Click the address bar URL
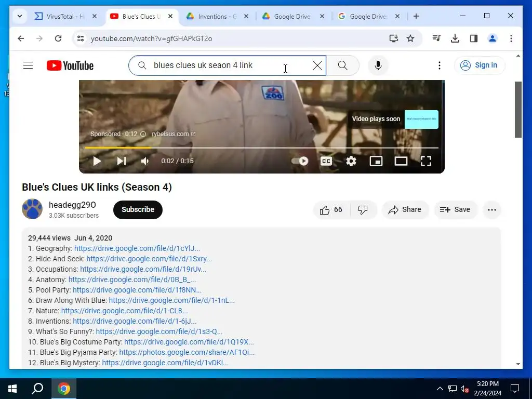The image size is (532, 399). [151, 38]
